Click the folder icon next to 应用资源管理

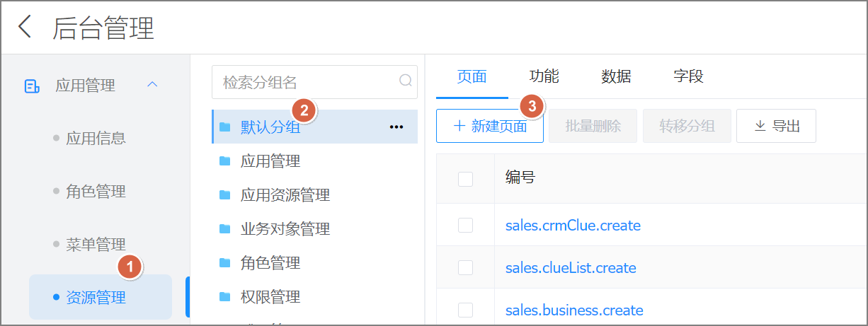225,195
